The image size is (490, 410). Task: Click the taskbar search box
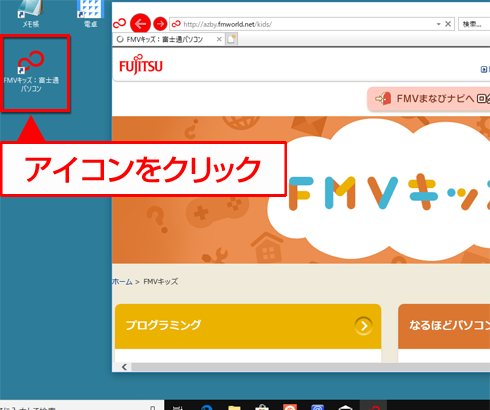[82, 405]
